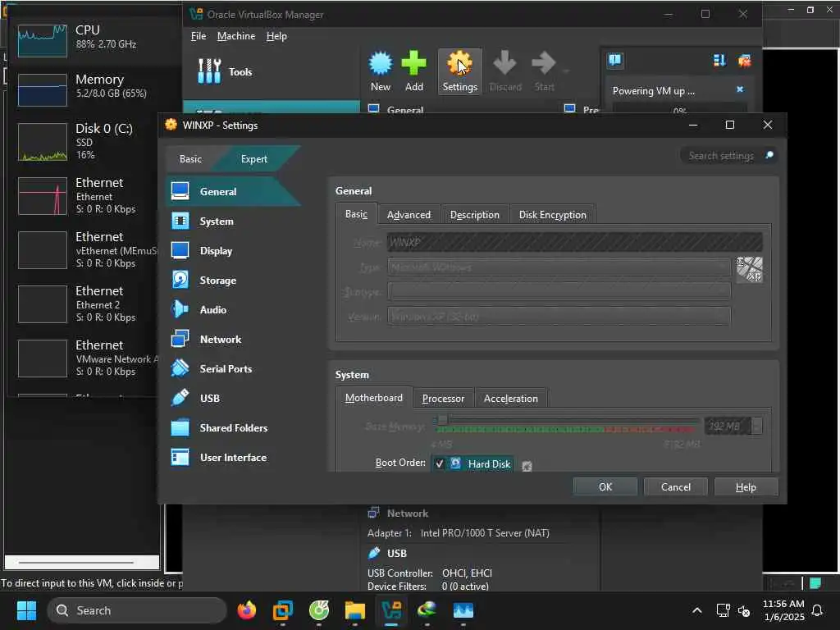This screenshot has height=630, width=840.
Task: Open the Version dropdown in General
Action: tap(559, 316)
